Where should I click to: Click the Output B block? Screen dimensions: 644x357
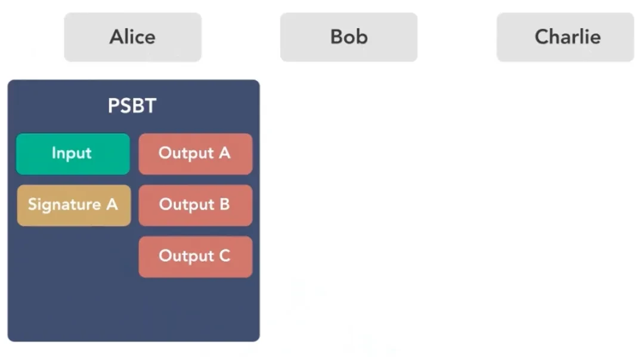(195, 205)
